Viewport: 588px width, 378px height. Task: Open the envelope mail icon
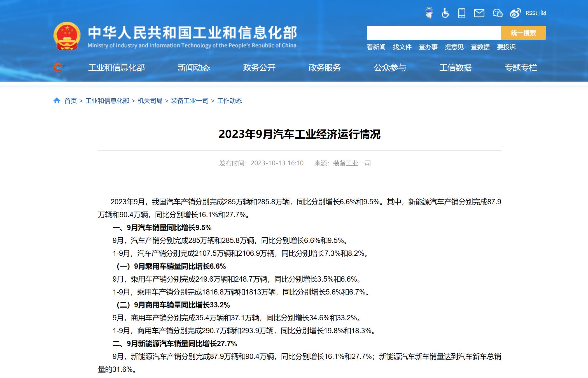click(x=479, y=13)
